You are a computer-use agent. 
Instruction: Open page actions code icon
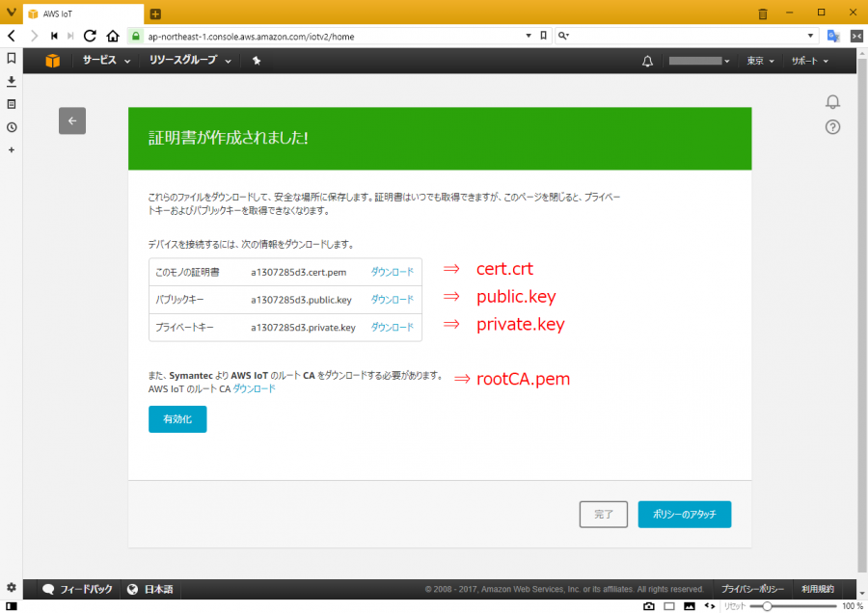(710, 606)
